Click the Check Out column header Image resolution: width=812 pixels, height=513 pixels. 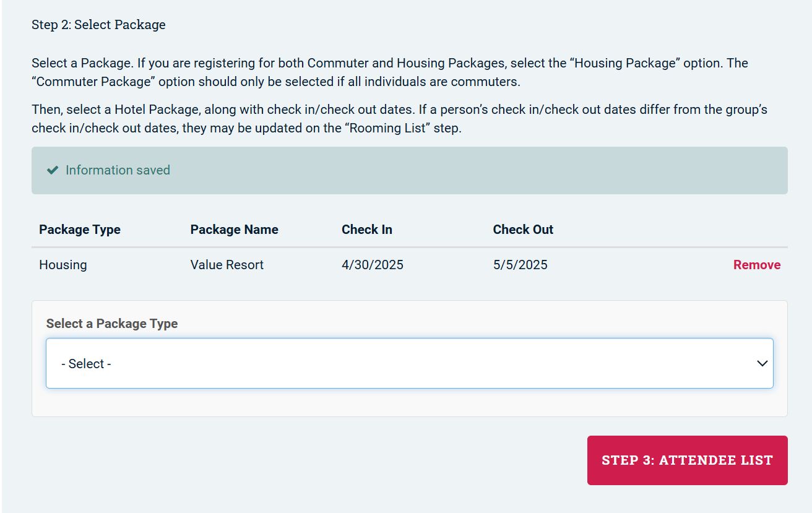coord(522,230)
